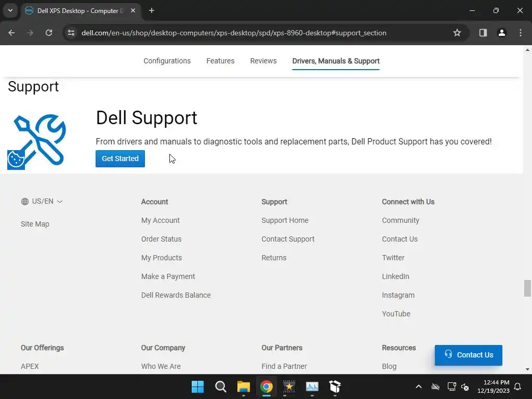
Task: Click the globe language icon
Action: pyautogui.click(x=25, y=202)
